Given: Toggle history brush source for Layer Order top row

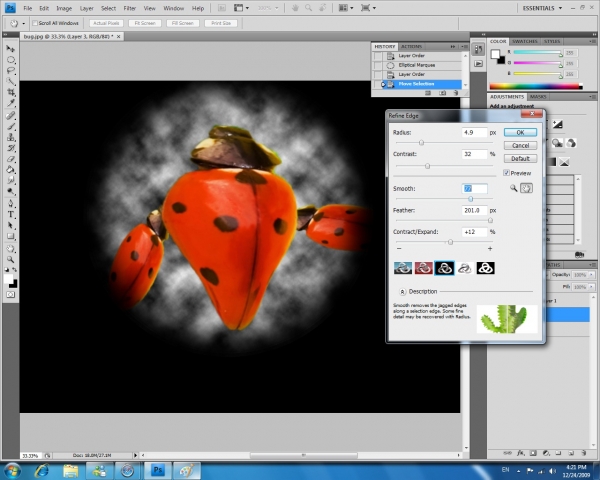Looking at the screenshot, I should pos(378,56).
